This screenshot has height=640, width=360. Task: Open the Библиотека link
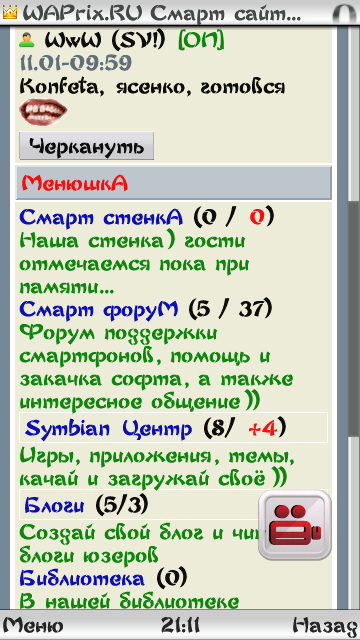82,578
